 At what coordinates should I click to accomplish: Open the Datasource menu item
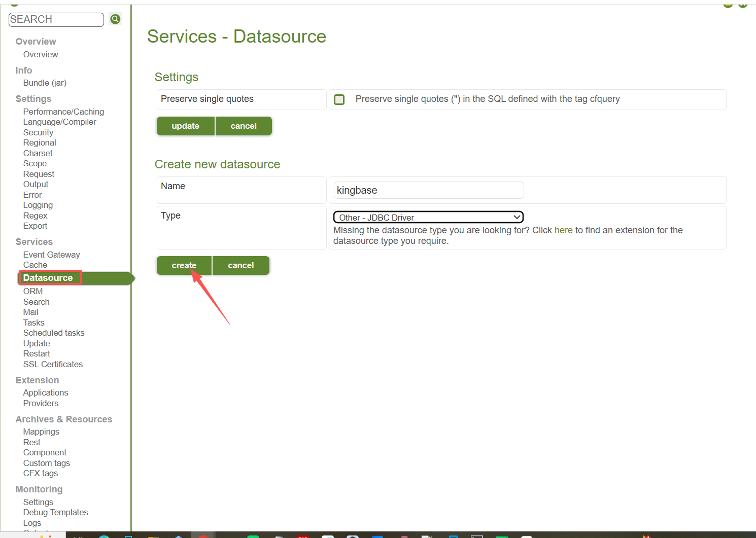pos(48,278)
